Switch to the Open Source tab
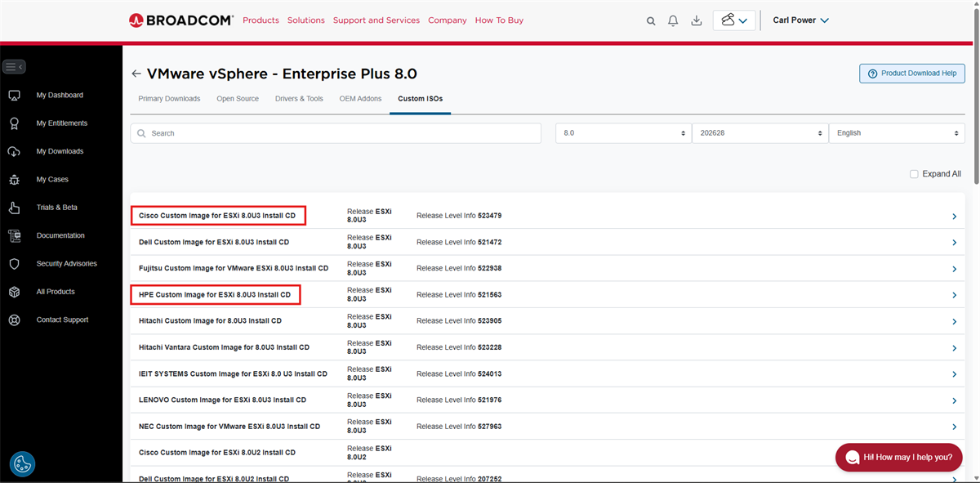Image resolution: width=980 pixels, height=483 pixels. pos(238,99)
